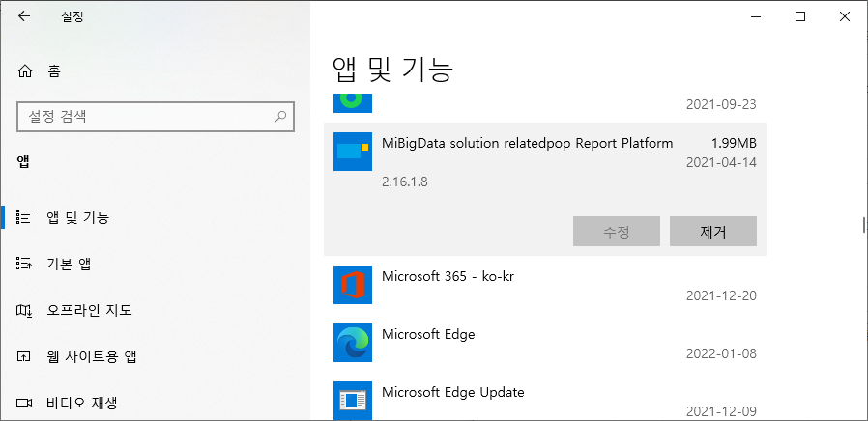Click the date 2021-12-20

721,295
